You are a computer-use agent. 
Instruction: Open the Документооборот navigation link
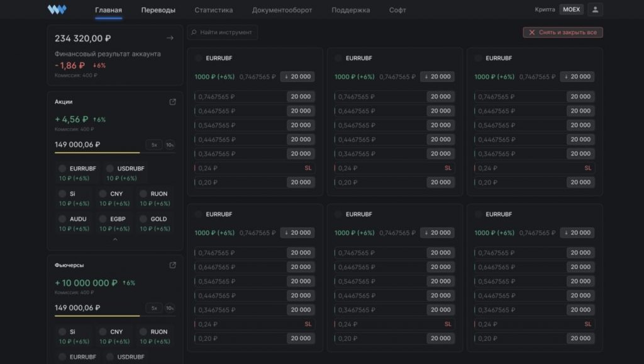pos(282,10)
